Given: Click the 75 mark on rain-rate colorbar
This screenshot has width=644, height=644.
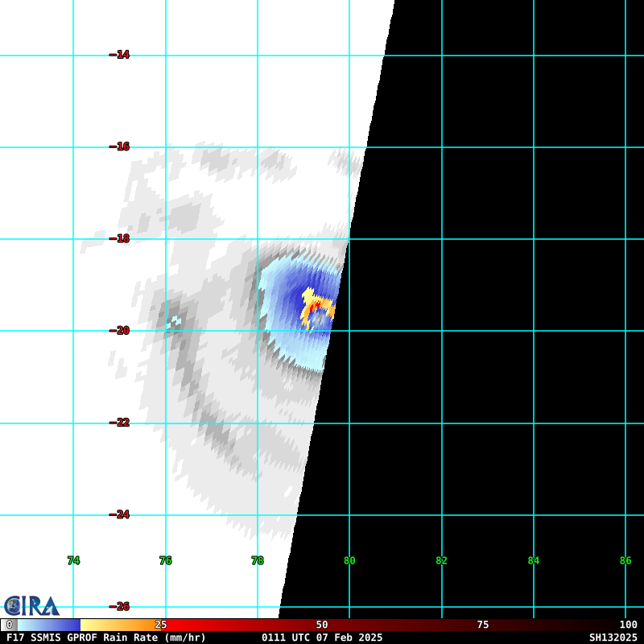Looking at the screenshot, I should (483, 625).
